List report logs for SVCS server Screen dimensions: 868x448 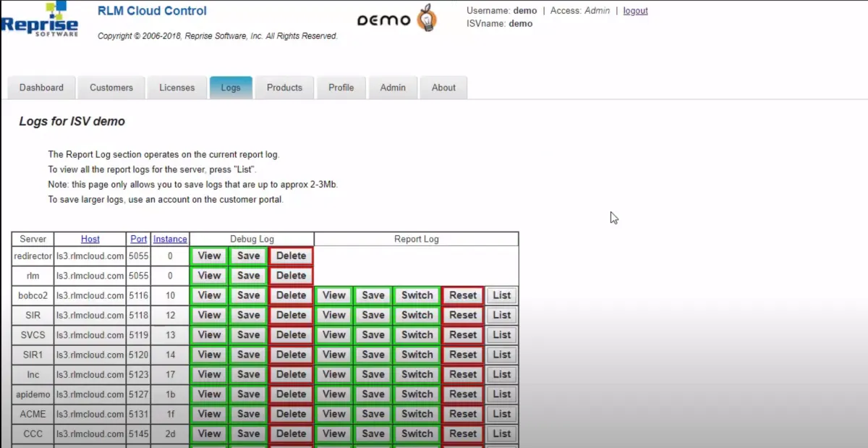[502, 334]
